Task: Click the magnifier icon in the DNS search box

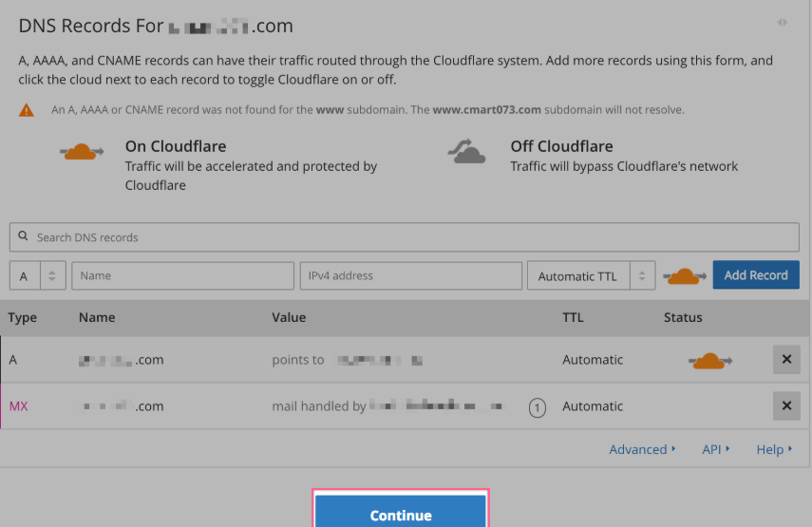Action: pyautogui.click(x=23, y=237)
